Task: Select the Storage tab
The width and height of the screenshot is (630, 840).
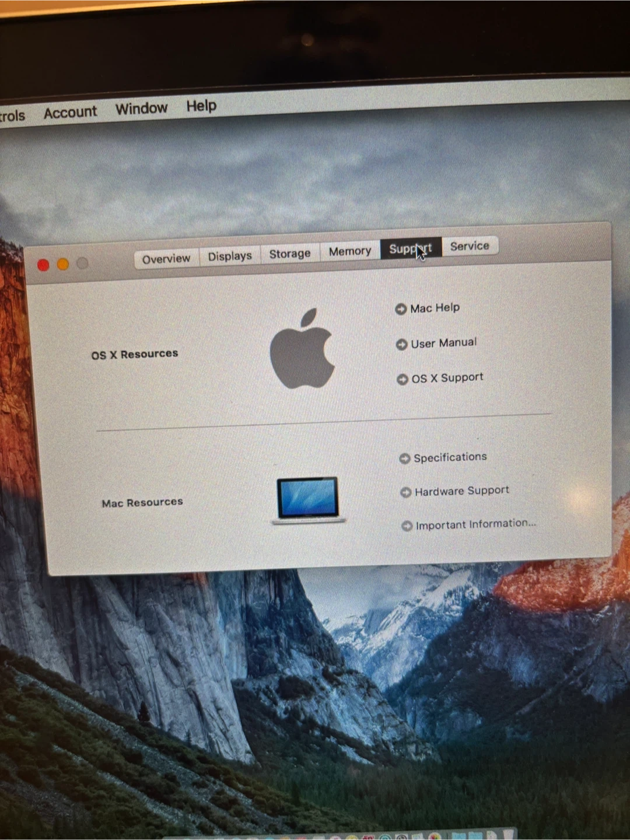Action: pos(289,254)
